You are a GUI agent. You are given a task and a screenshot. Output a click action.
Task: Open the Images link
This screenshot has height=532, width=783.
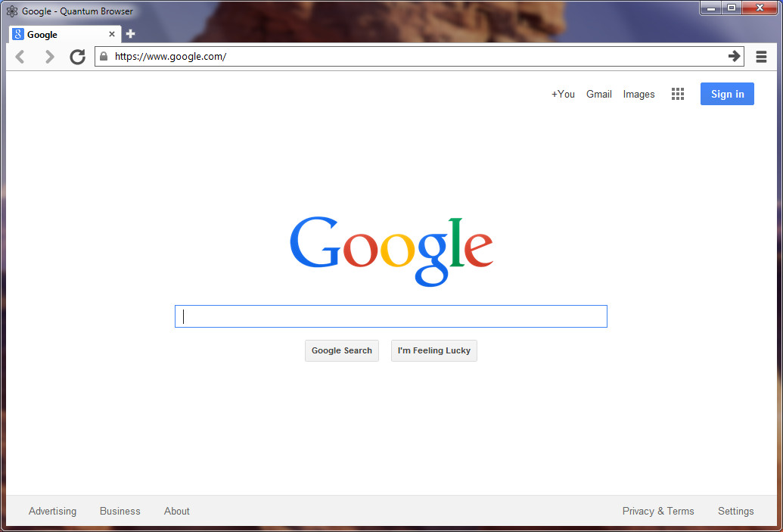click(639, 95)
